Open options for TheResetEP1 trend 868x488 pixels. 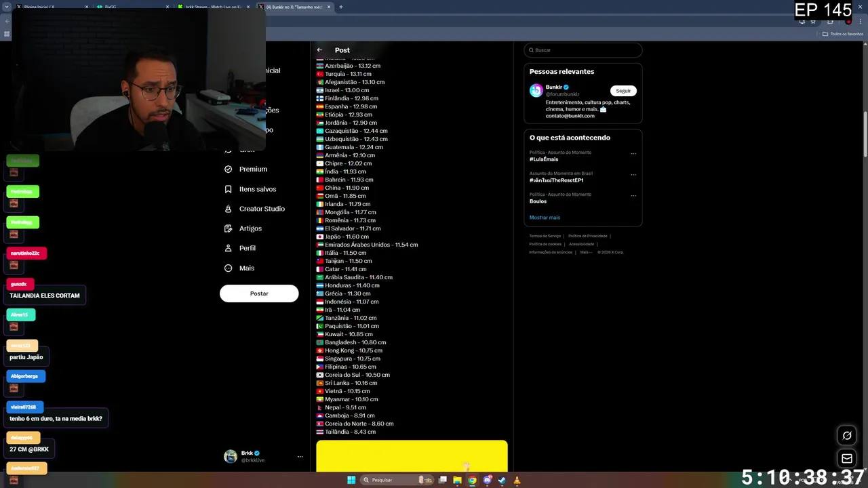pyautogui.click(x=633, y=175)
